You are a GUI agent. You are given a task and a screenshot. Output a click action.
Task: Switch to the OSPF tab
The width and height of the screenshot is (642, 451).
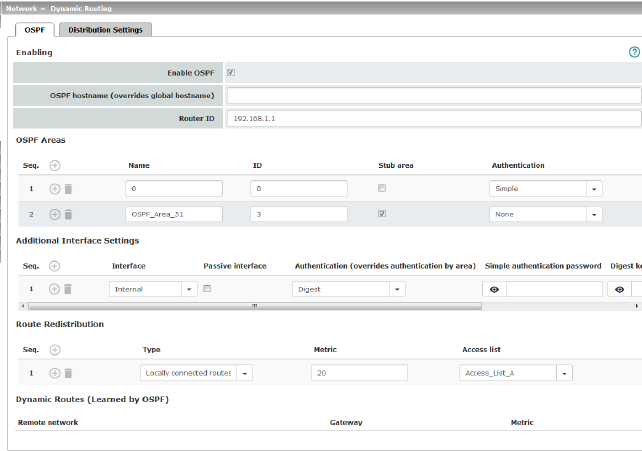point(35,30)
